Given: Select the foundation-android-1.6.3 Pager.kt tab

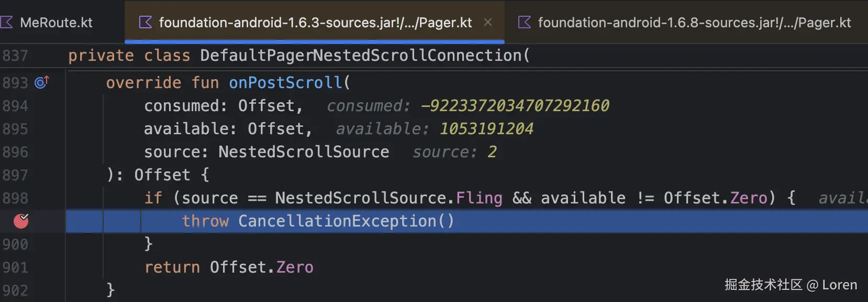Looking at the screenshot, I should [x=315, y=23].
